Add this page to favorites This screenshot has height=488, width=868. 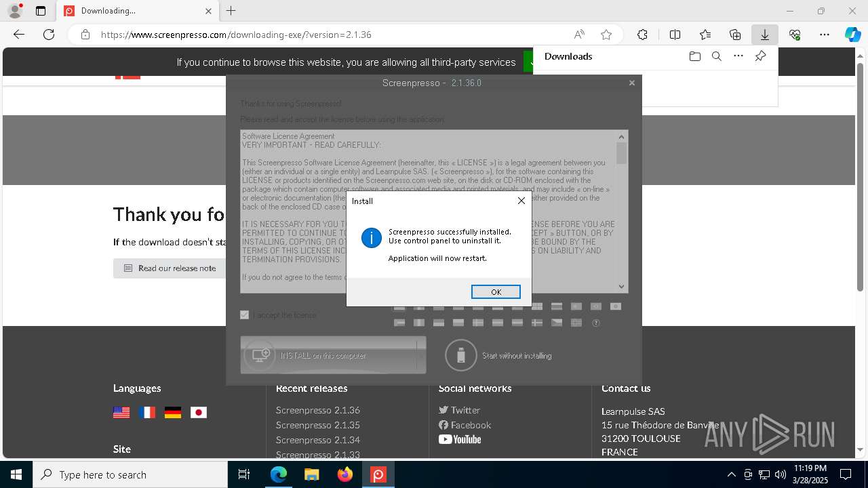tap(606, 35)
